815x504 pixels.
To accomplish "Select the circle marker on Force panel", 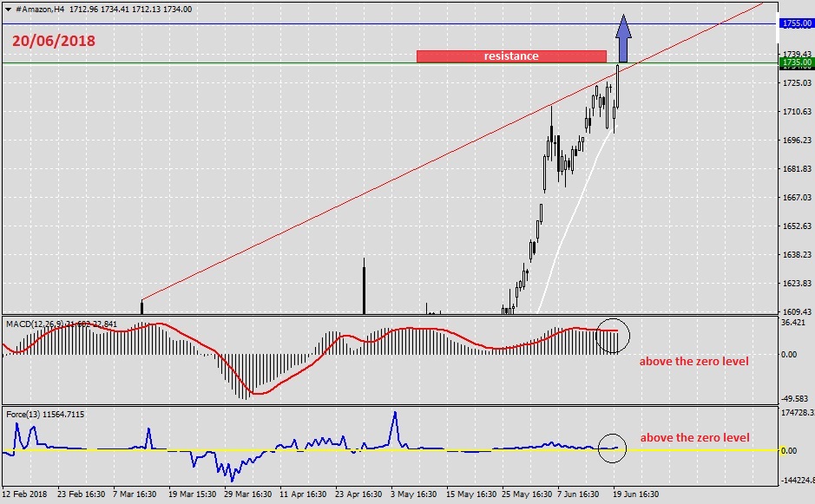I will (612, 447).
